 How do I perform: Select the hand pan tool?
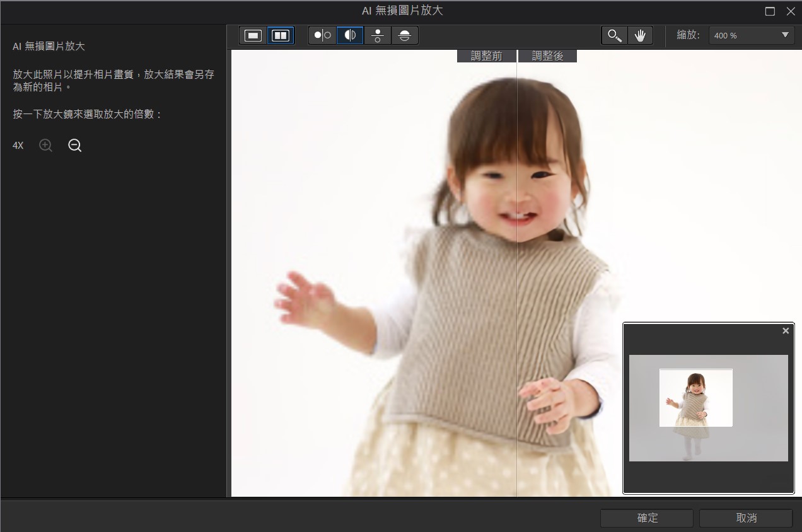tap(640, 35)
